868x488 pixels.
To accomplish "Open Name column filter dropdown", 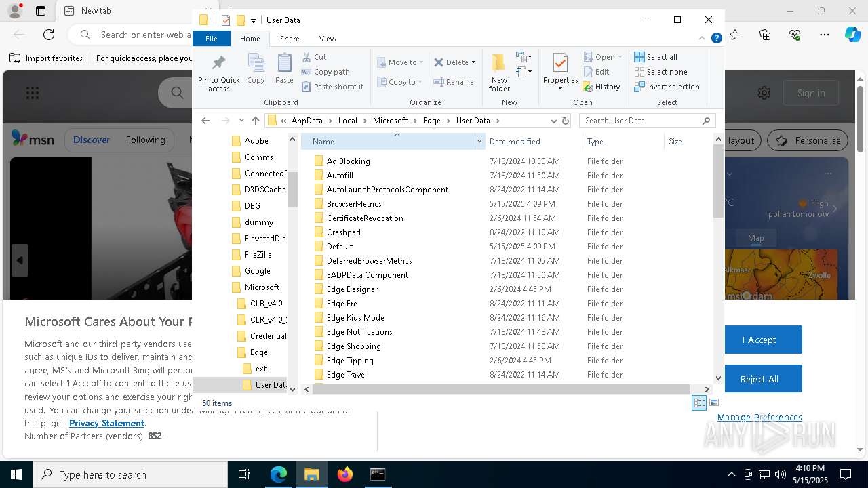I will (479, 142).
